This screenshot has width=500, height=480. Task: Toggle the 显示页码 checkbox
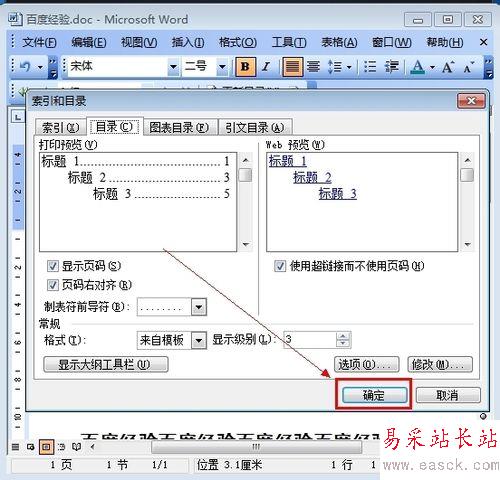click(53, 266)
